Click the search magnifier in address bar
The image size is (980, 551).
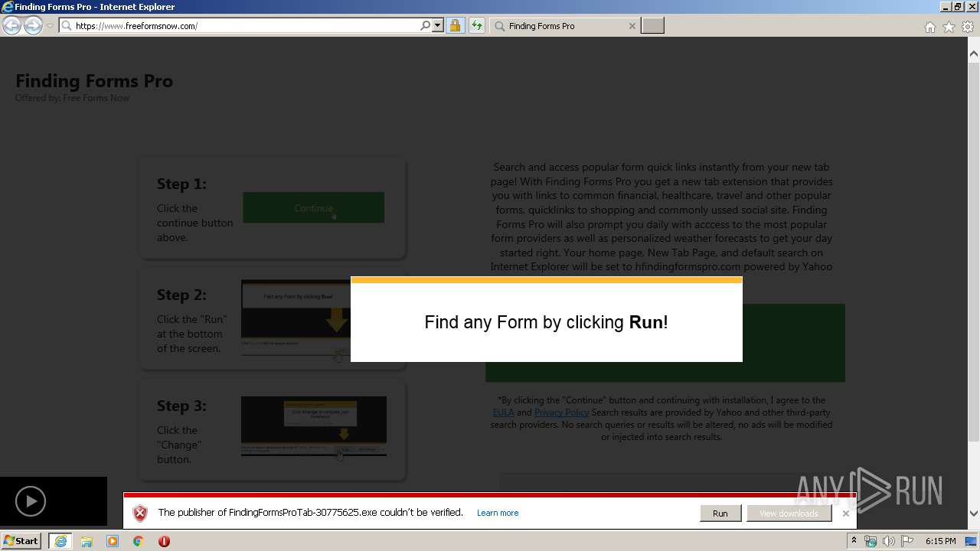pos(426,25)
